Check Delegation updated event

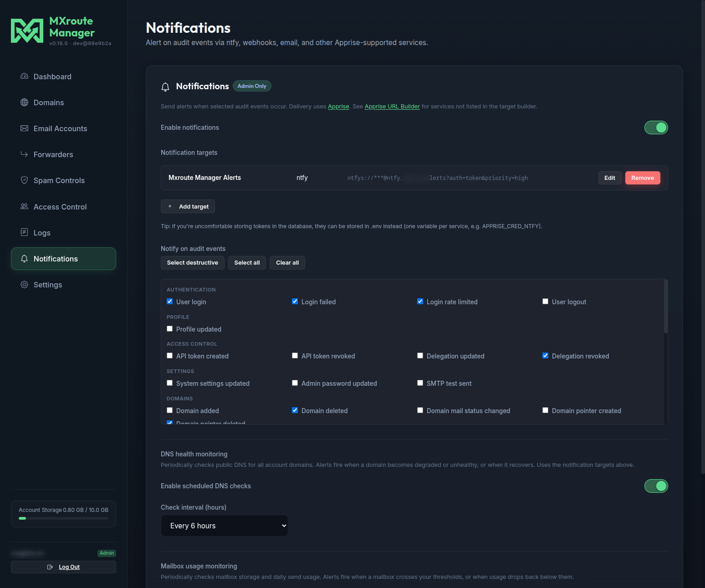420,356
